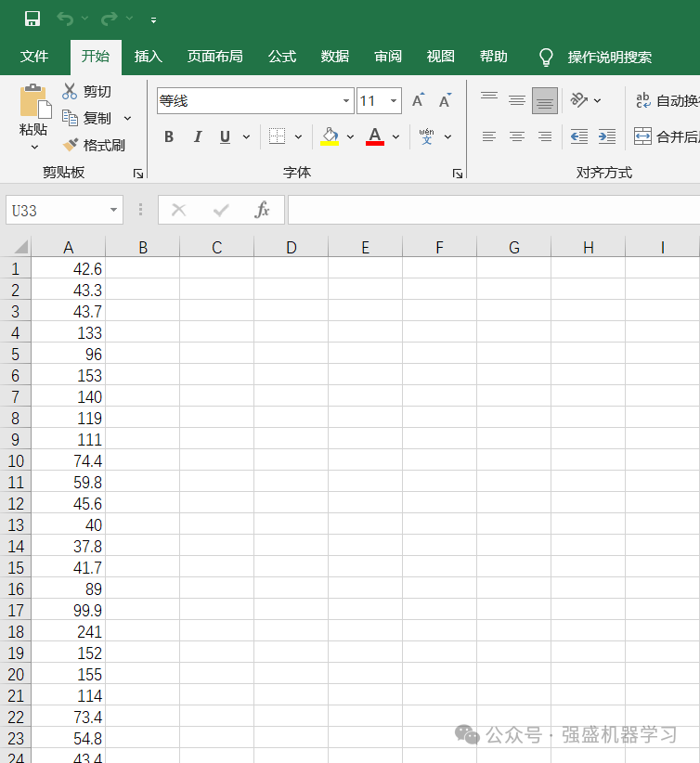The image size is (700, 763).
Task: Click the Cancel X icon in formula bar
Action: pyautogui.click(x=178, y=210)
